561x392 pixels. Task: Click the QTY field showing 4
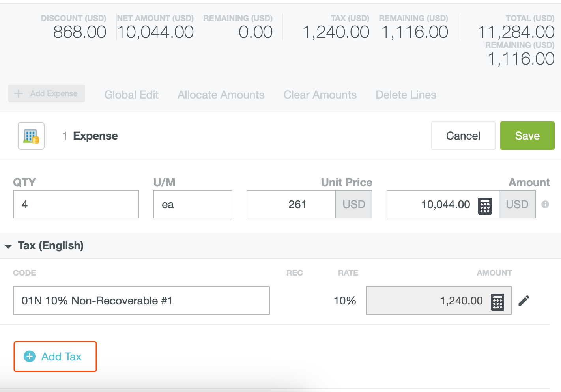coord(76,204)
